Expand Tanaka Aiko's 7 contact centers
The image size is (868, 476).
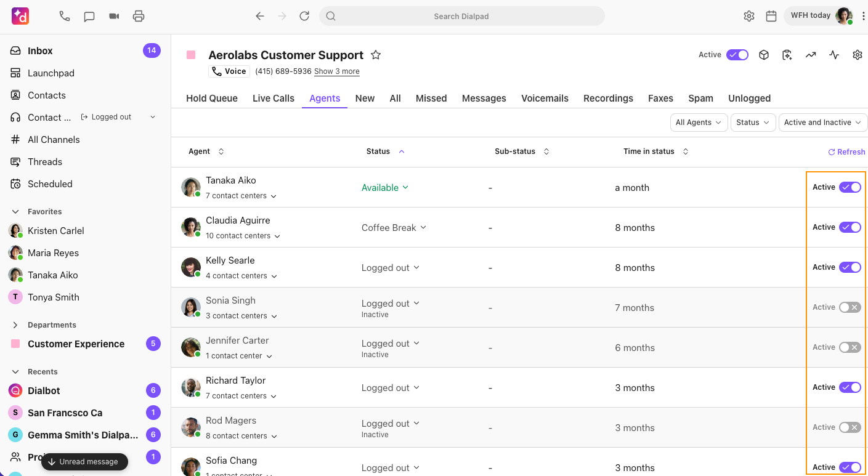[241, 196]
